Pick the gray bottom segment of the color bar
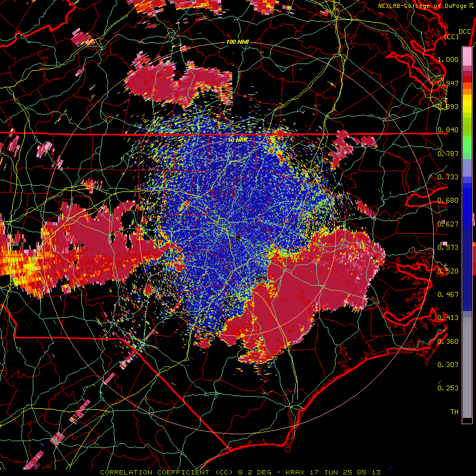Viewport: 476px width, 476px height. tap(467, 368)
